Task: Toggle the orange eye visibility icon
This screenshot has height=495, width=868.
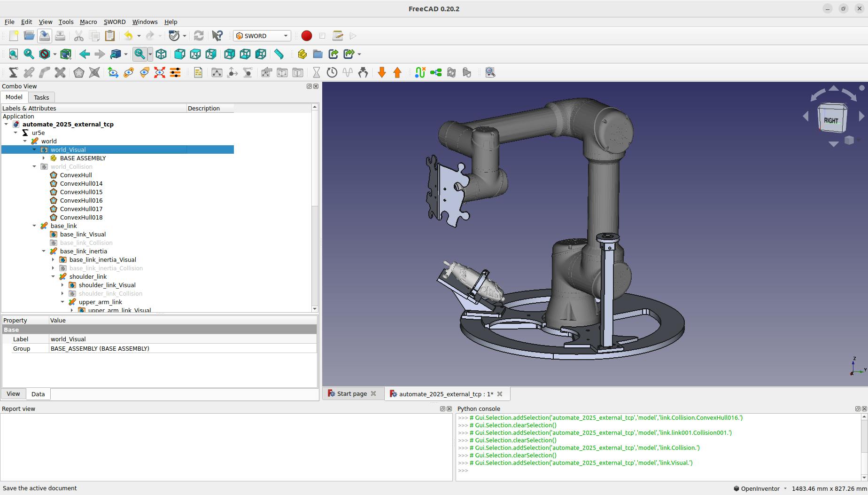Action: [144, 72]
